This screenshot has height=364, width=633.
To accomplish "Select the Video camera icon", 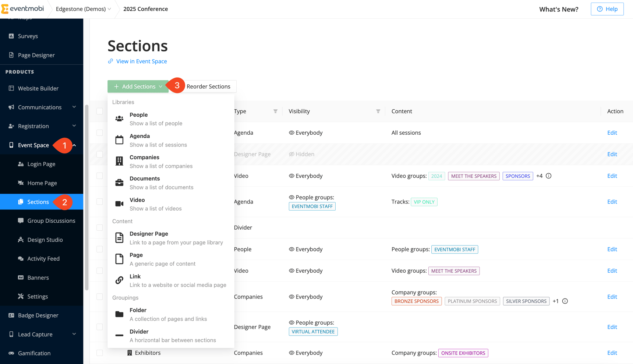I will [119, 204].
